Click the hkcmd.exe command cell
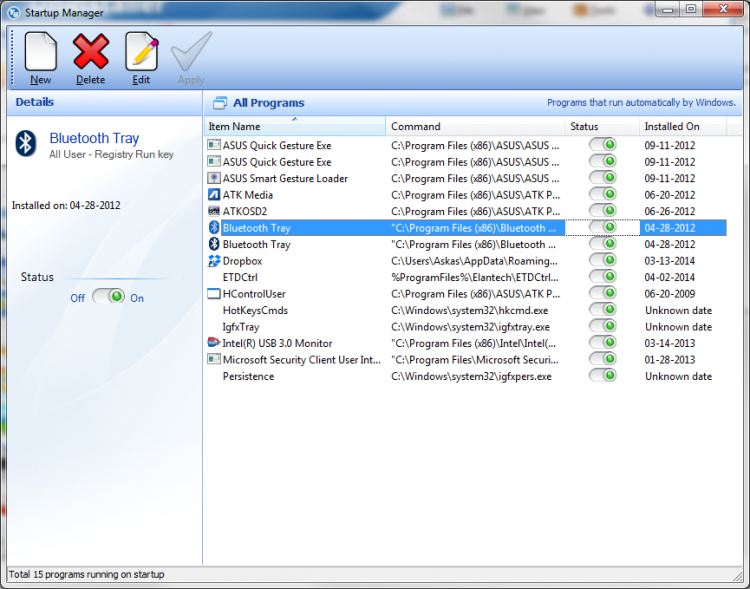This screenshot has width=750, height=589. tap(470, 311)
